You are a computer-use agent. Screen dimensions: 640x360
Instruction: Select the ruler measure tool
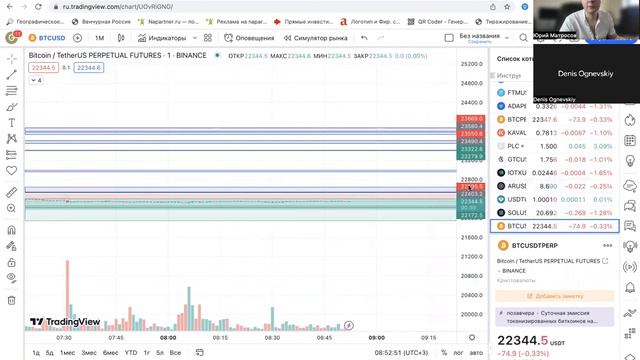click(11, 192)
